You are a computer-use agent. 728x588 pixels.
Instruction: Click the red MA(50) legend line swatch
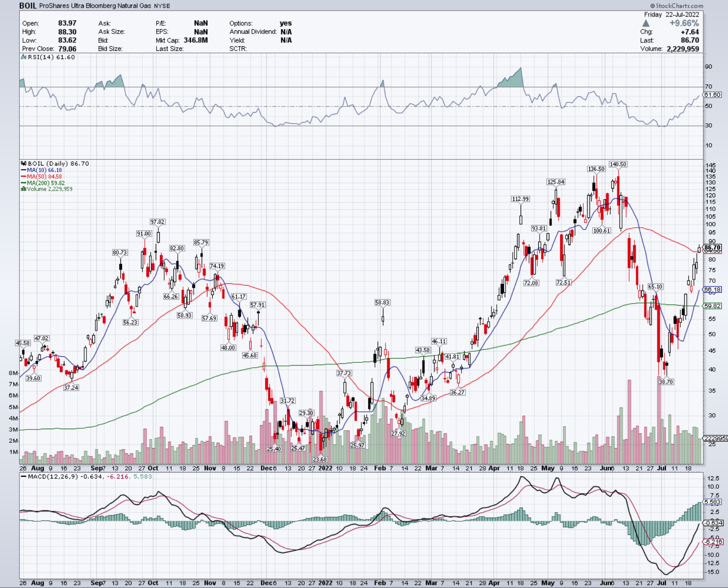click(x=23, y=177)
